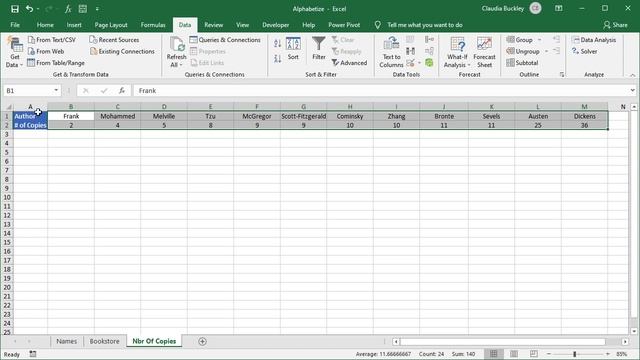640x360 pixels.
Task: Click the Select All corner button
Action: point(8,107)
